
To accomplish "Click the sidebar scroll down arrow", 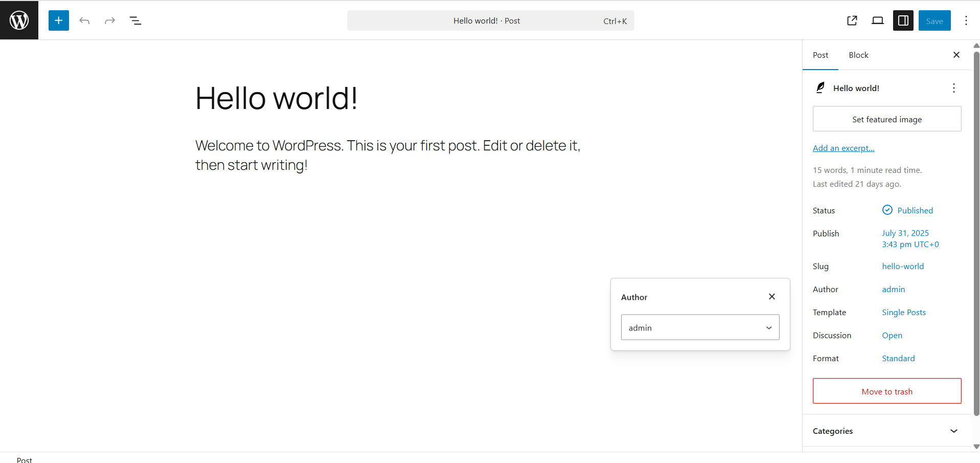I will tap(976, 447).
